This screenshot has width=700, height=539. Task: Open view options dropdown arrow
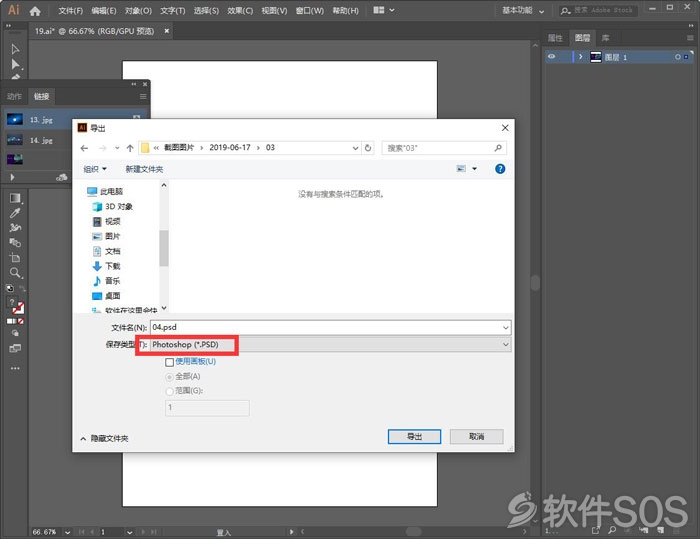pyautogui.click(x=474, y=168)
